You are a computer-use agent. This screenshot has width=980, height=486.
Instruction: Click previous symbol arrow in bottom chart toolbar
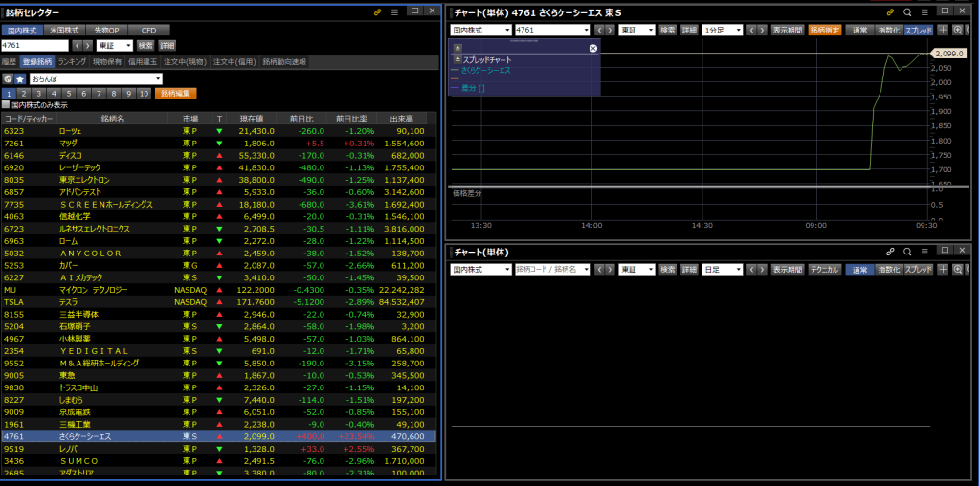coord(599,269)
